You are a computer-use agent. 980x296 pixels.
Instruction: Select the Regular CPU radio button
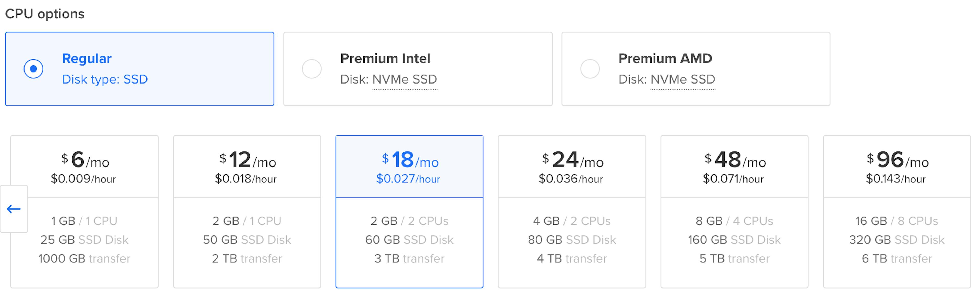pyautogui.click(x=33, y=69)
